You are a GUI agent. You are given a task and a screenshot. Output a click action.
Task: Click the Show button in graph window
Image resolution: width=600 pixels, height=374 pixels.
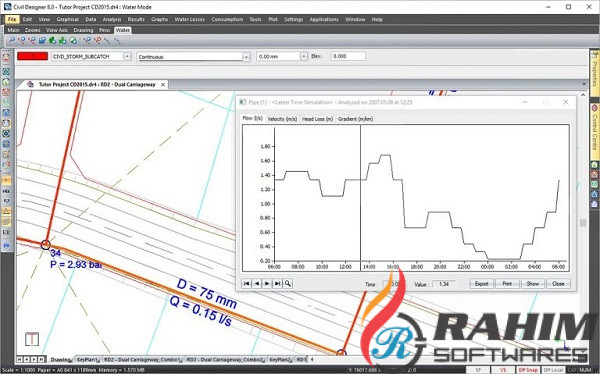(x=533, y=284)
